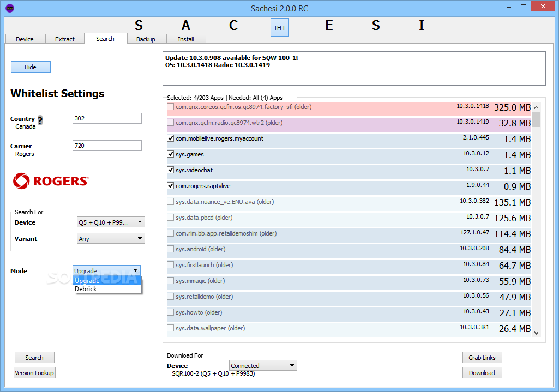Maximize the Sachesi window
Viewport: 559px width, 392px height.
click(x=524, y=7)
